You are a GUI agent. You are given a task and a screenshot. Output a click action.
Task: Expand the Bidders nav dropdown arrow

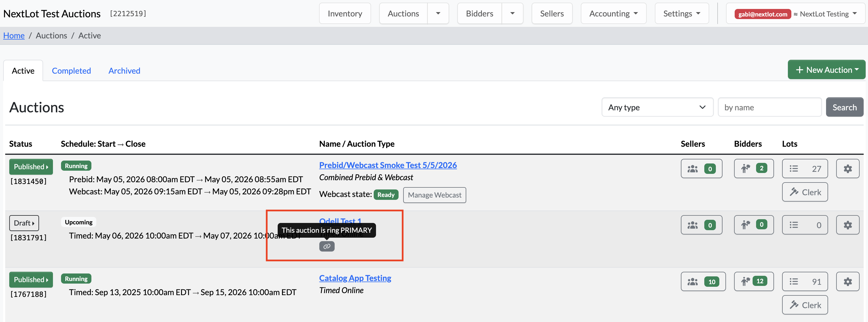[x=512, y=14]
